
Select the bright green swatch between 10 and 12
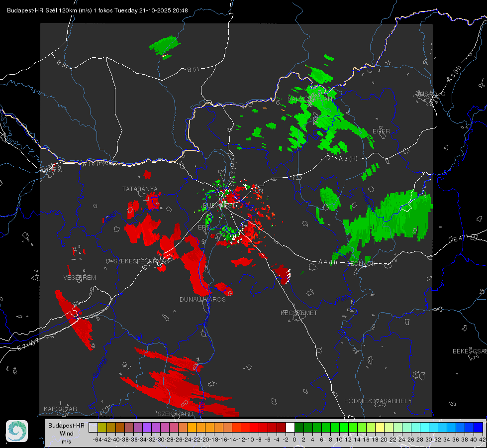[344, 427]
